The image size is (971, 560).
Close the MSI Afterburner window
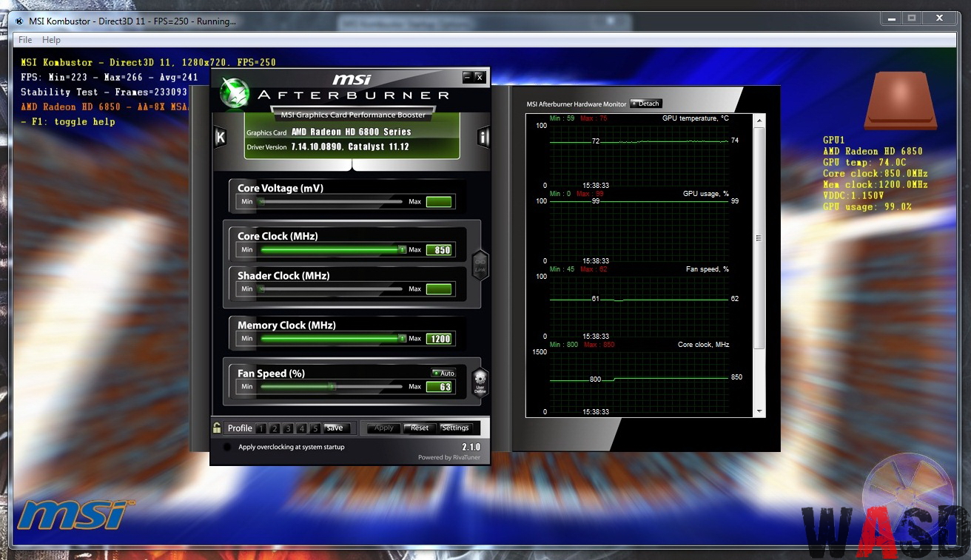[480, 76]
